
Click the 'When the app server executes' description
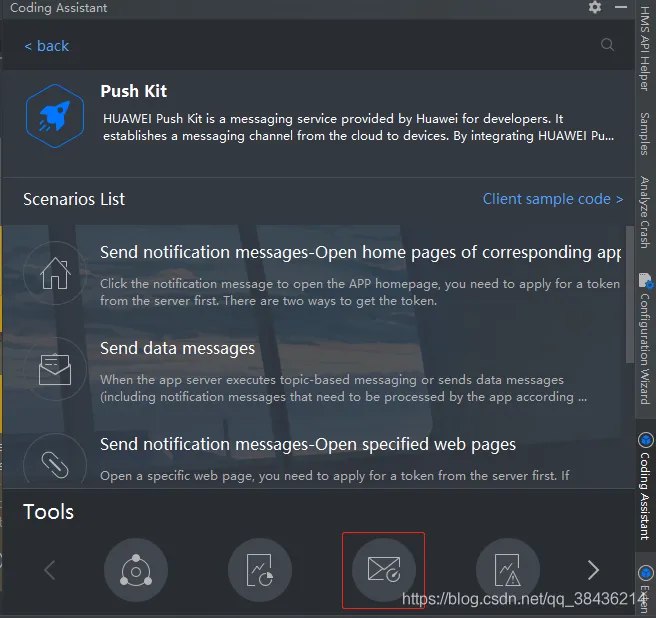pos(343,388)
